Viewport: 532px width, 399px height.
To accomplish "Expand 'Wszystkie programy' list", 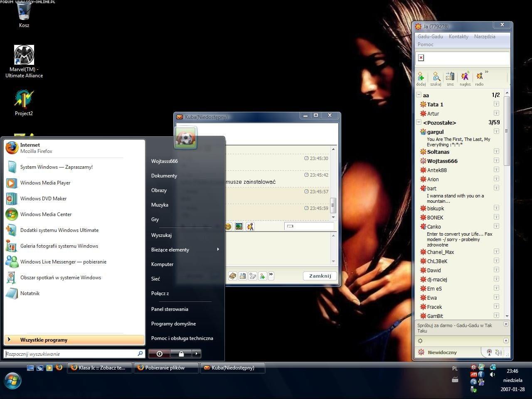I will (74, 340).
